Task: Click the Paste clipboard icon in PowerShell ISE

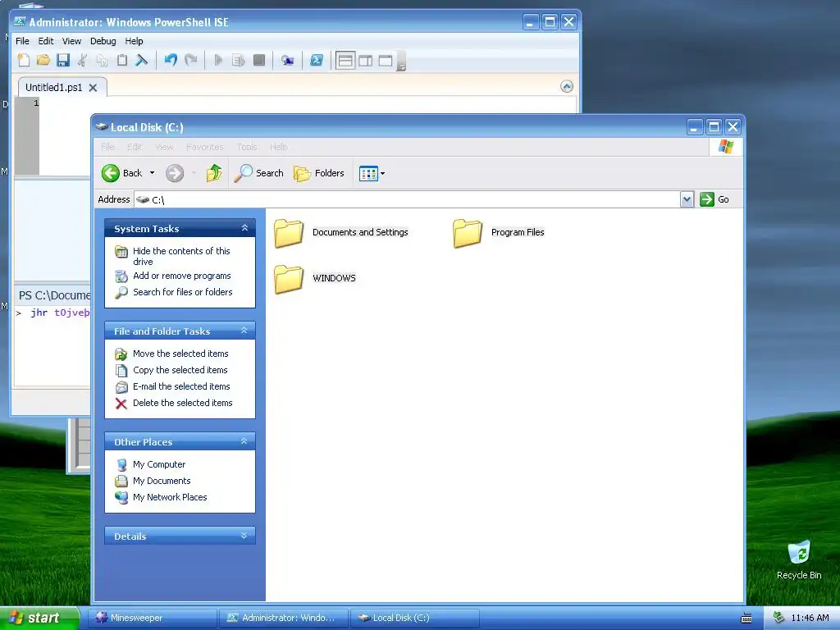Action: tap(122, 60)
